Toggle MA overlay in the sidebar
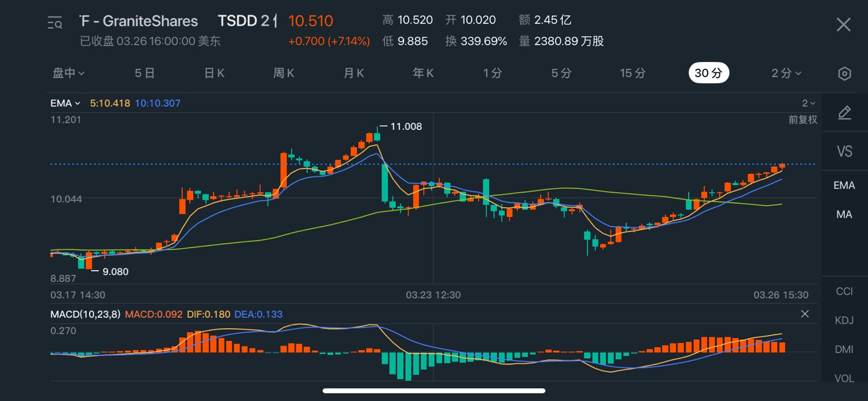This screenshot has height=401, width=868. point(844,215)
